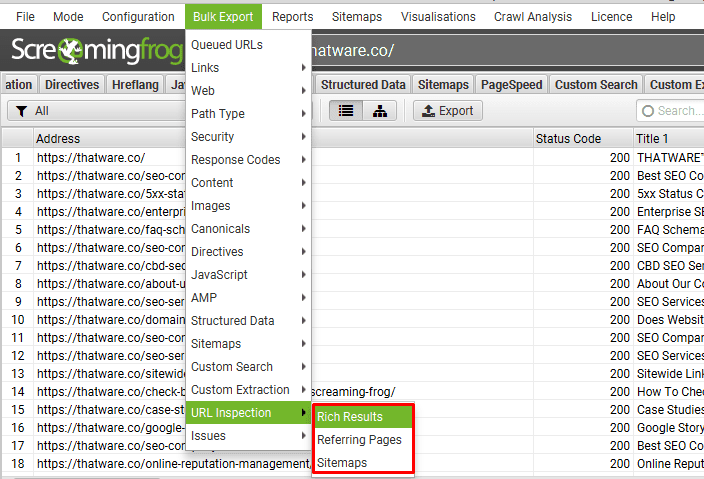Screen dimensions: 704x479
Task: Expand the Custom Extraction submenu
Action: point(248,390)
